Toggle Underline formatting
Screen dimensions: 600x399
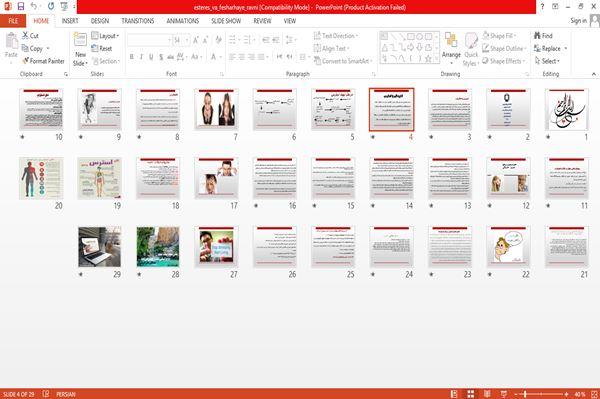click(x=151, y=57)
